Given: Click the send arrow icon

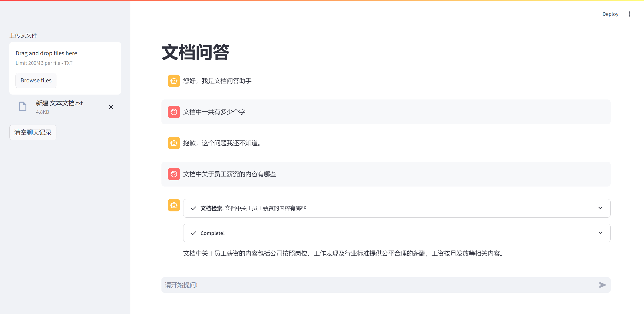Looking at the screenshot, I should point(602,285).
